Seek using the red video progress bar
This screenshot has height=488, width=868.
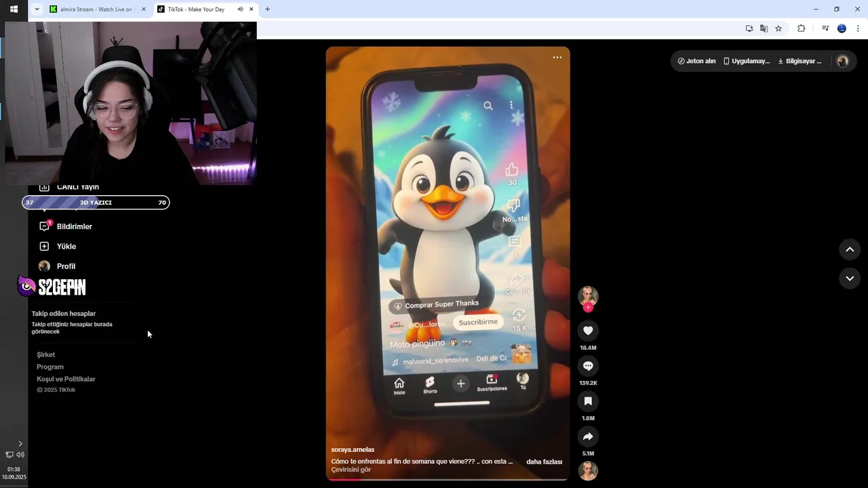coord(448,480)
